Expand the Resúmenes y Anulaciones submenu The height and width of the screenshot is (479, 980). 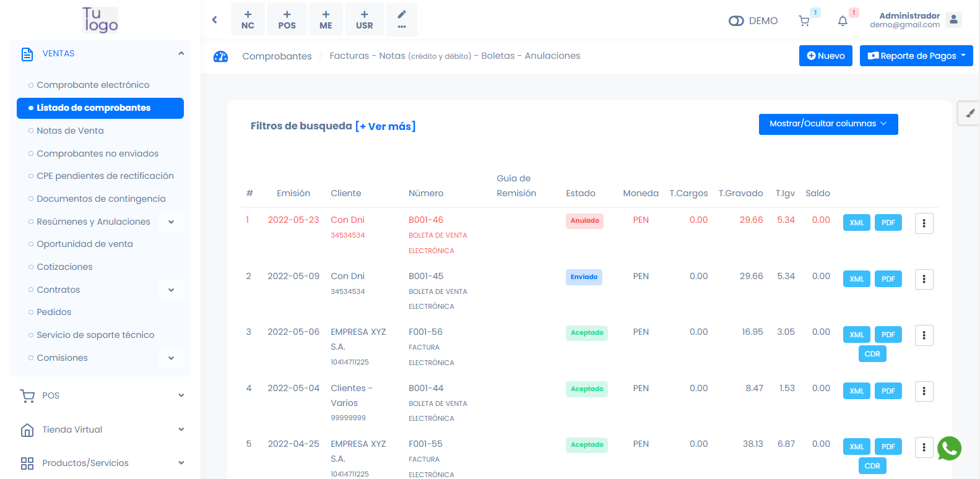[x=171, y=222]
